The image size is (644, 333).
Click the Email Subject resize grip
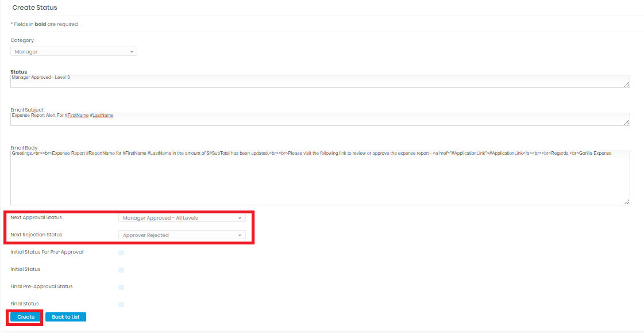[626, 123]
